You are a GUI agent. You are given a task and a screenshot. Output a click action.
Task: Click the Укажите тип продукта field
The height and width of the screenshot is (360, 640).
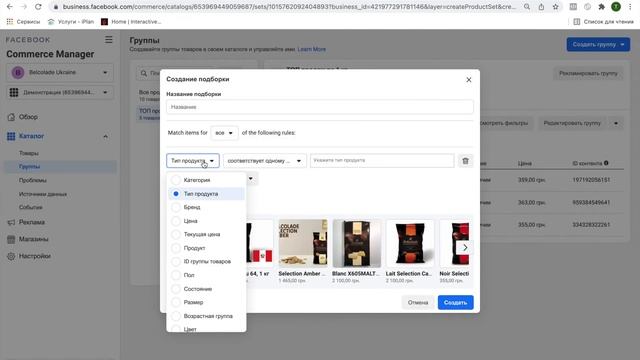(382, 160)
